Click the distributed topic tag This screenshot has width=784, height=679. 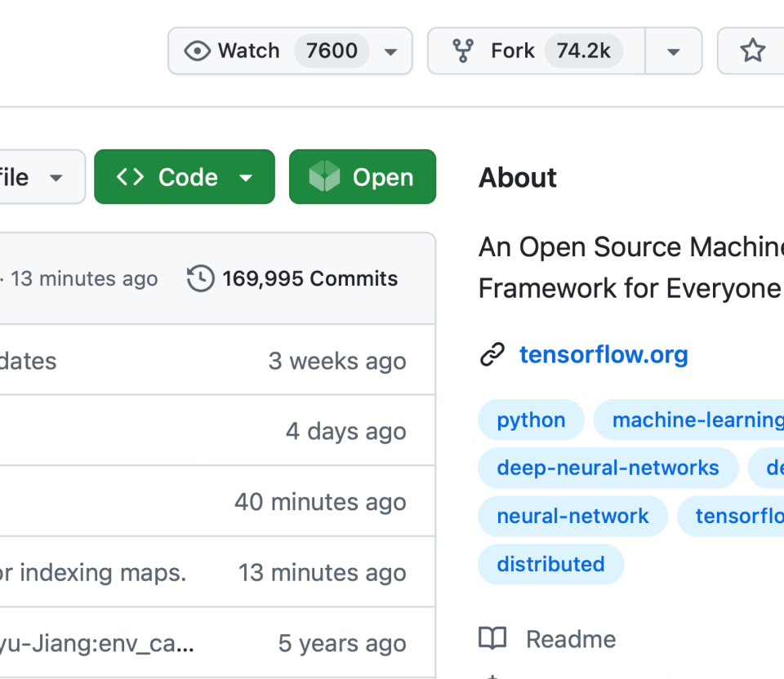coord(550,564)
